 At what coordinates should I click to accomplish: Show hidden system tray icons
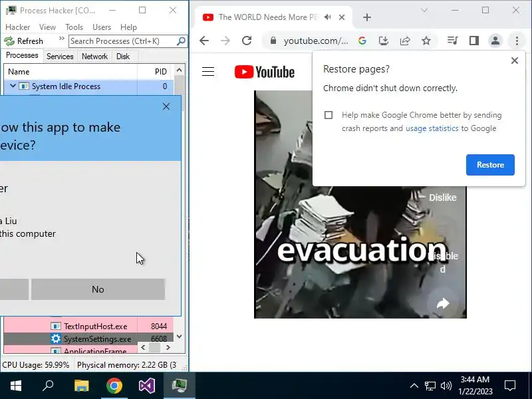tap(414, 386)
